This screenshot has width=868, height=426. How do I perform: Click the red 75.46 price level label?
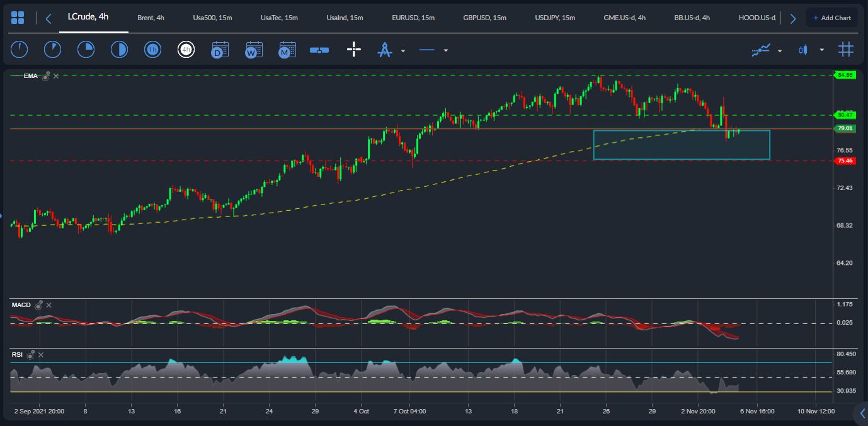coord(844,161)
